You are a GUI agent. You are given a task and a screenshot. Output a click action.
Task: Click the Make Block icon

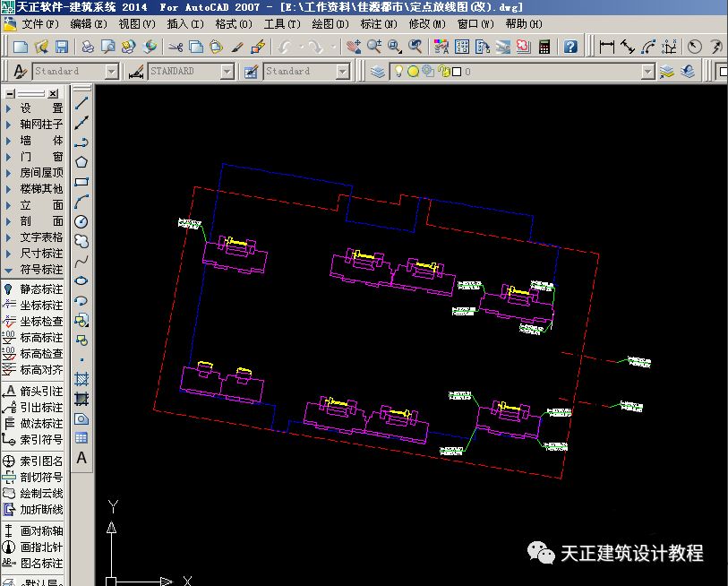tap(81, 340)
